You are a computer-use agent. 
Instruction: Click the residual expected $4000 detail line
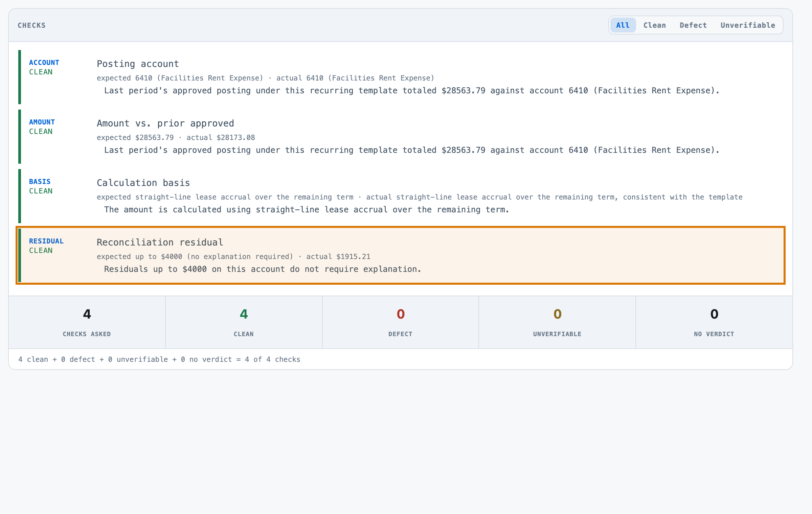pos(233,257)
